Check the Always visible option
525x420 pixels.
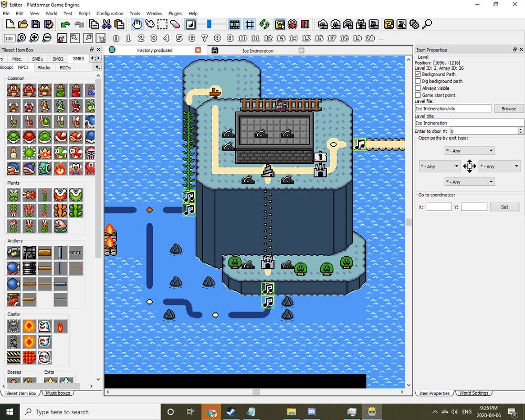click(x=417, y=88)
